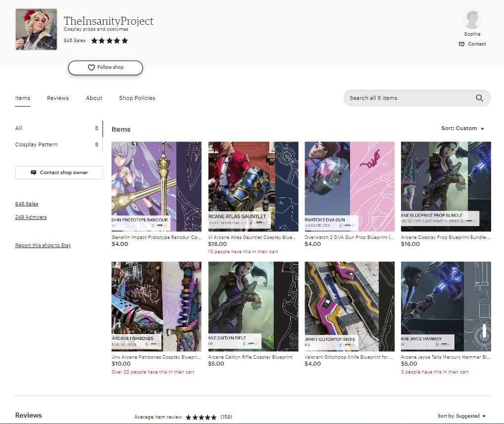Viewport: 504px width, 424px height.
Task: Click Genshin Impact Prototype Rancour title
Action: pos(156,237)
